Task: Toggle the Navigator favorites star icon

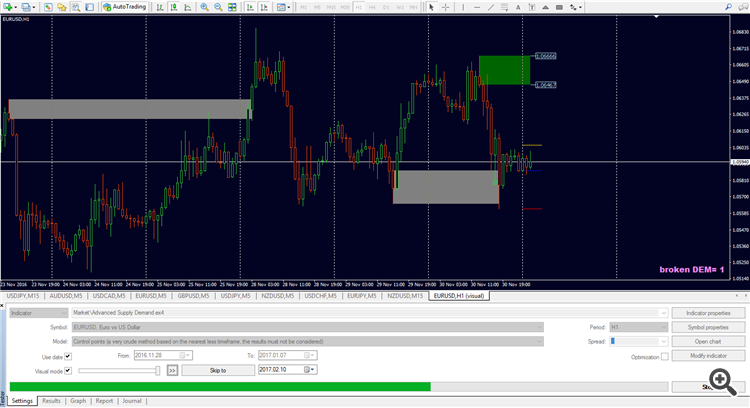Action: pyautogui.click(x=62, y=7)
